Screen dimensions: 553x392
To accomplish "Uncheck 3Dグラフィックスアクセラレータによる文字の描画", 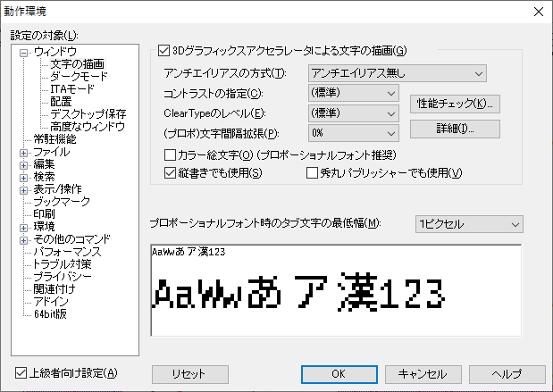I will [x=163, y=51].
